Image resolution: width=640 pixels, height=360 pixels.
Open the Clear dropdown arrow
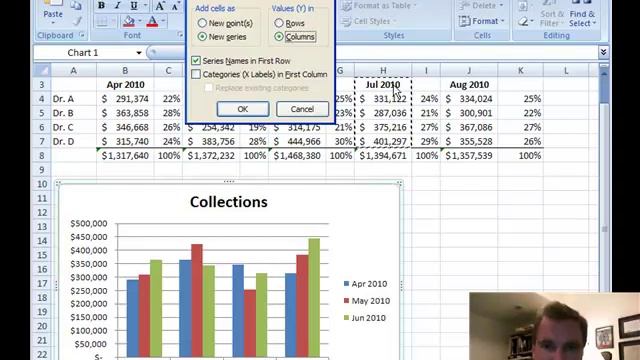[532, 21]
